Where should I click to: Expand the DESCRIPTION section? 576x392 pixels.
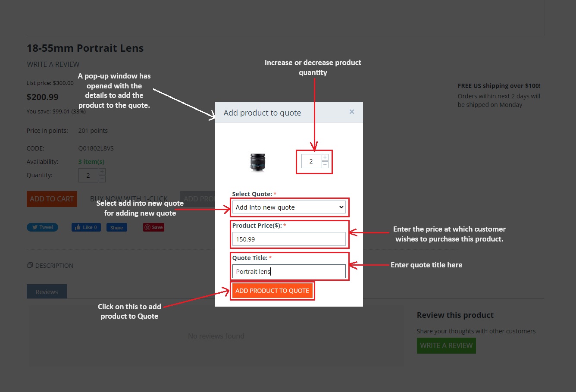point(50,266)
